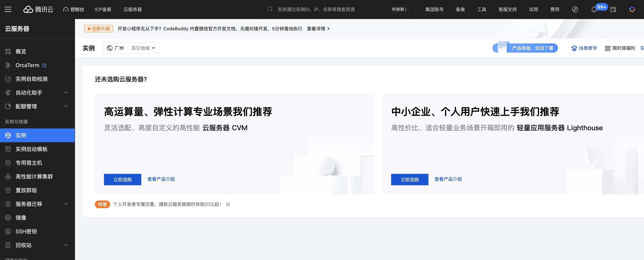This screenshot has width=644, height=260.
Task: Open 云服务器 in top navigation
Action: pyautogui.click(x=133, y=10)
